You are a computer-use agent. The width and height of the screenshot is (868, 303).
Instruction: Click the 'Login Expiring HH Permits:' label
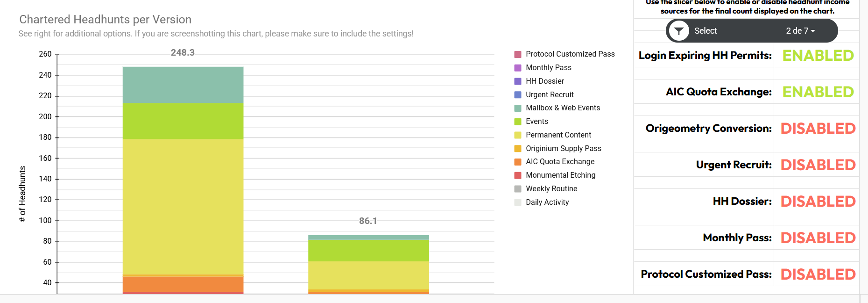(x=705, y=56)
